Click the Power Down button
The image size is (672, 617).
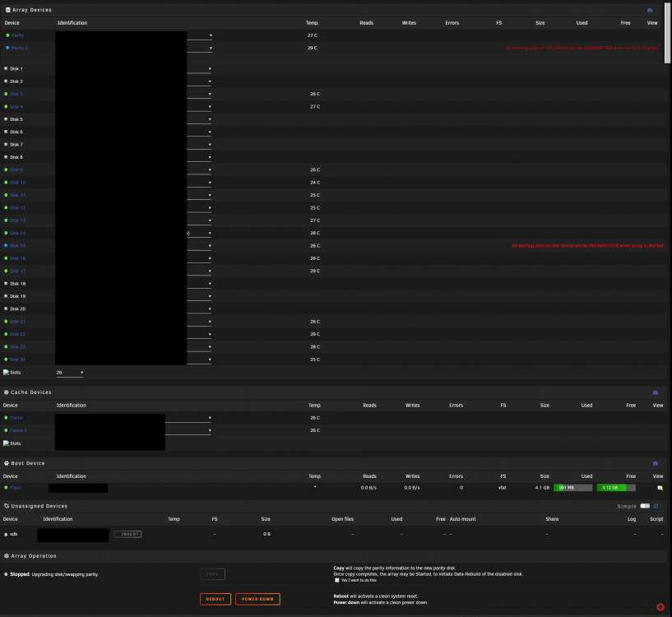tap(257, 599)
